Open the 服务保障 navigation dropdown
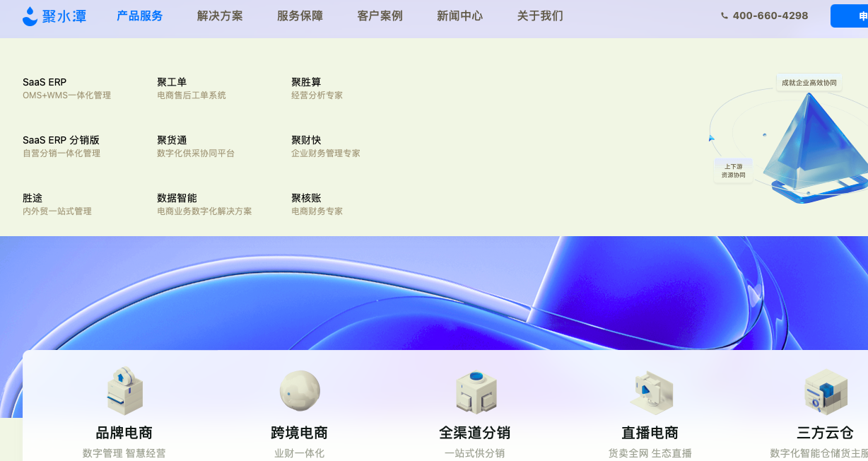 click(x=300, y=16)
